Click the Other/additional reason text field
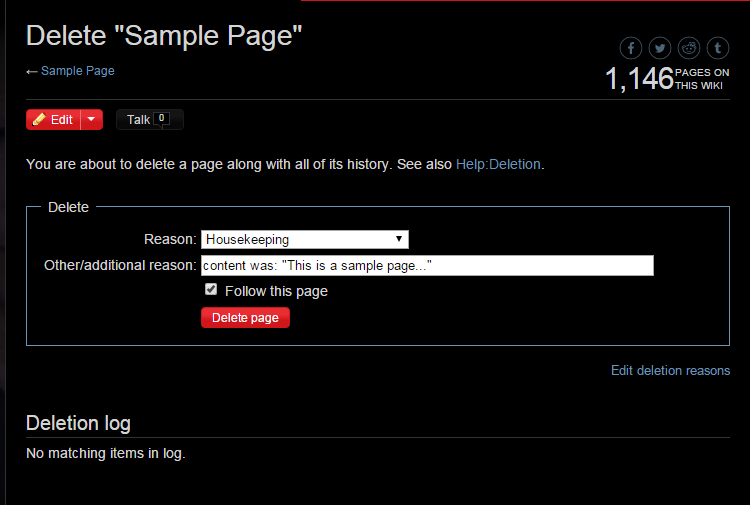Viewport: 750px width, 505px height. coord(427,265)
